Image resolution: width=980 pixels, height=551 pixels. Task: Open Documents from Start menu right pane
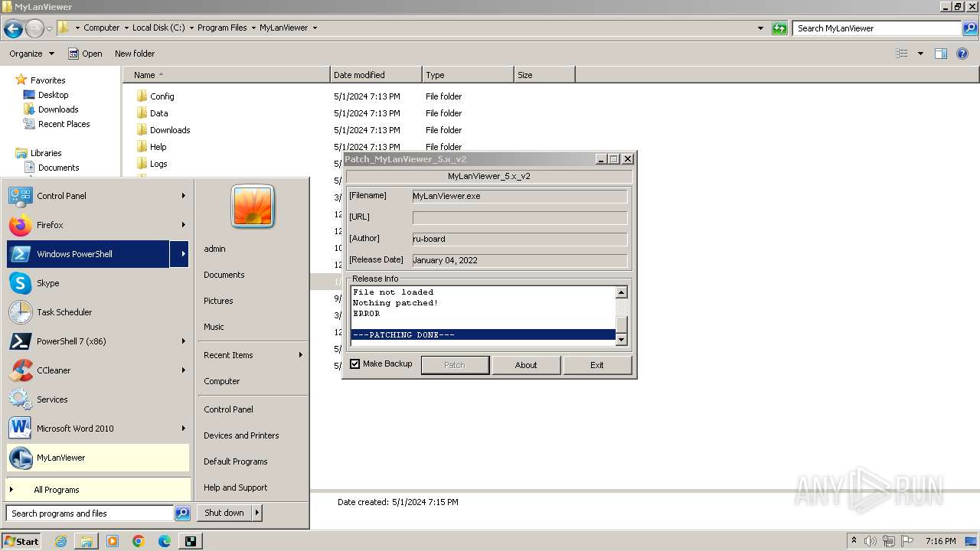click(x=224, y=275)
